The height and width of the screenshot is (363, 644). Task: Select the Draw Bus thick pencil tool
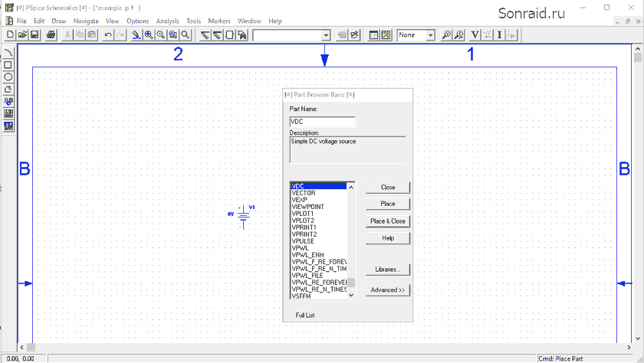click(217, 35)
